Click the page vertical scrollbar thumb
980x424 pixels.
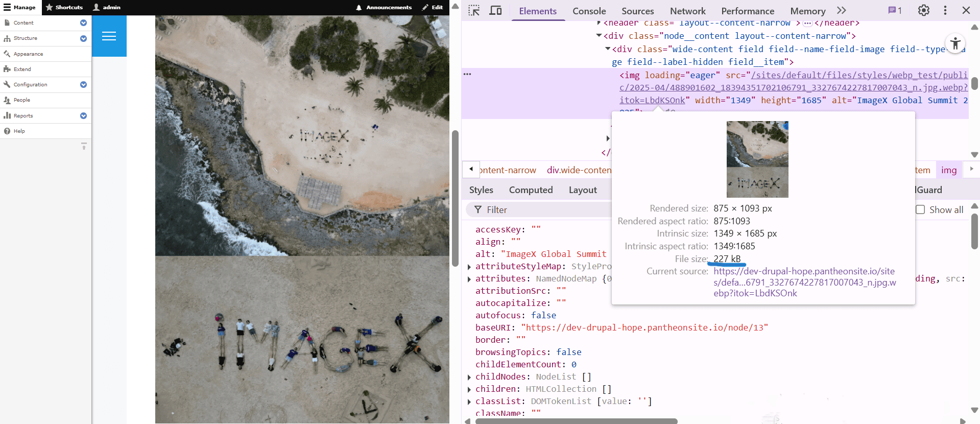456,198
